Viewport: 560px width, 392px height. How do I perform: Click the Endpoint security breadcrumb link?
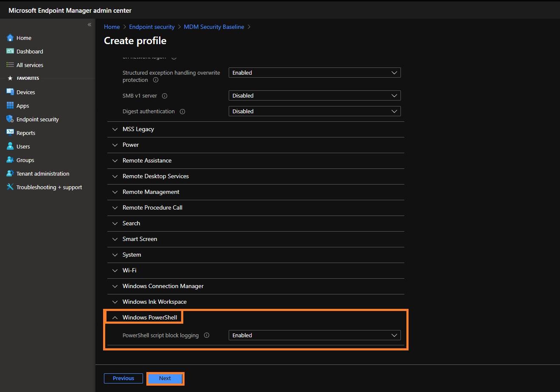click(x=152, y=27)
